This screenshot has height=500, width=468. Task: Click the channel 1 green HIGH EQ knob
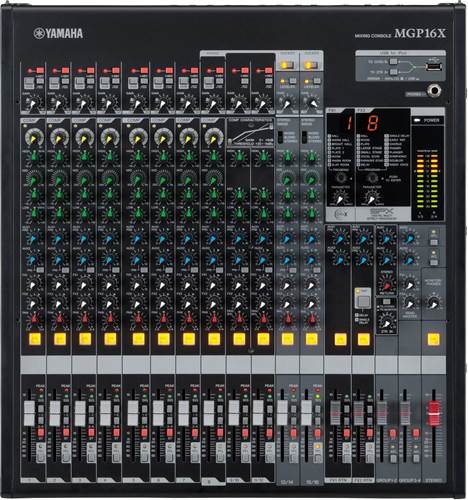click(34, 156)
